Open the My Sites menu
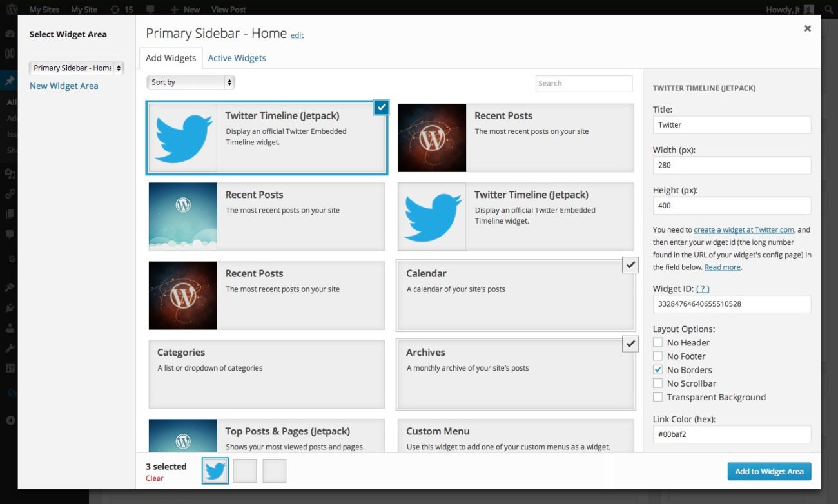Screen dimensions: 838x504 point(44,9)
